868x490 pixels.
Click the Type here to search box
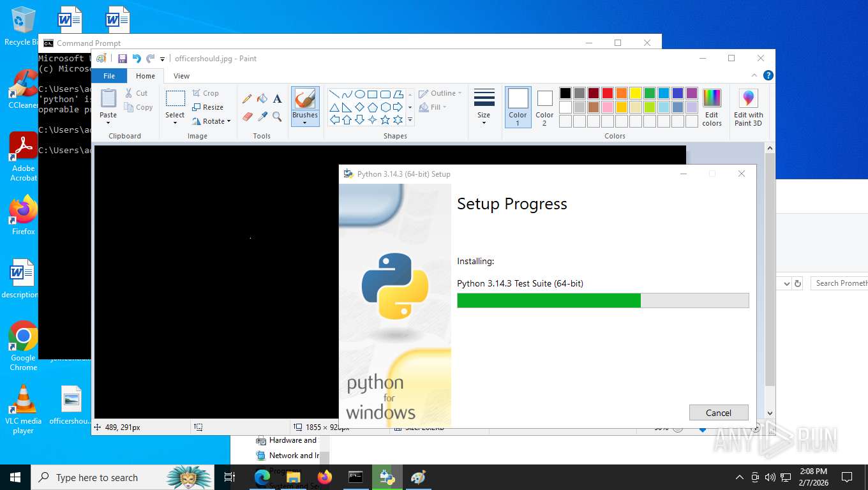[x=124, y=477]
